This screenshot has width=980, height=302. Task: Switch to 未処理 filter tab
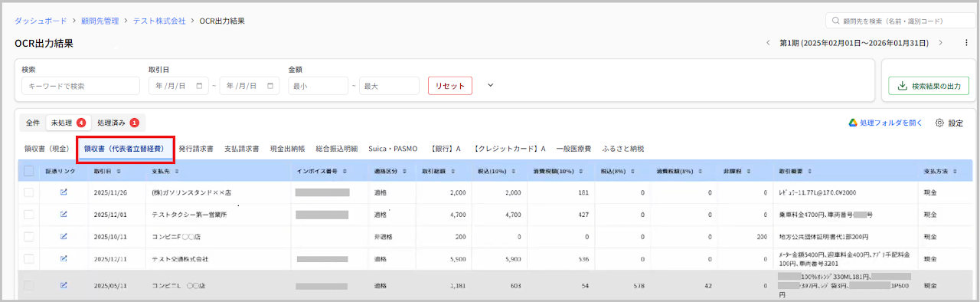pos(68,123)
